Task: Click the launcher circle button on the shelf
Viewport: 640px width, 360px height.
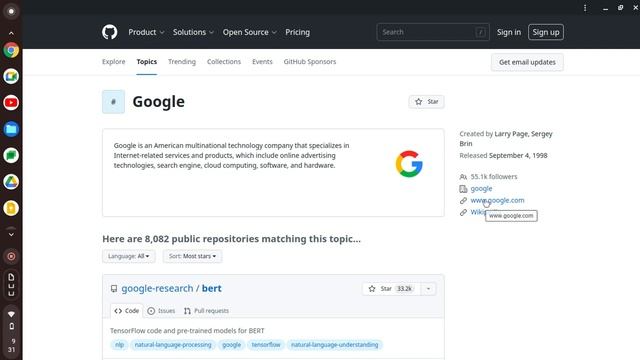Action: (11, 11)
